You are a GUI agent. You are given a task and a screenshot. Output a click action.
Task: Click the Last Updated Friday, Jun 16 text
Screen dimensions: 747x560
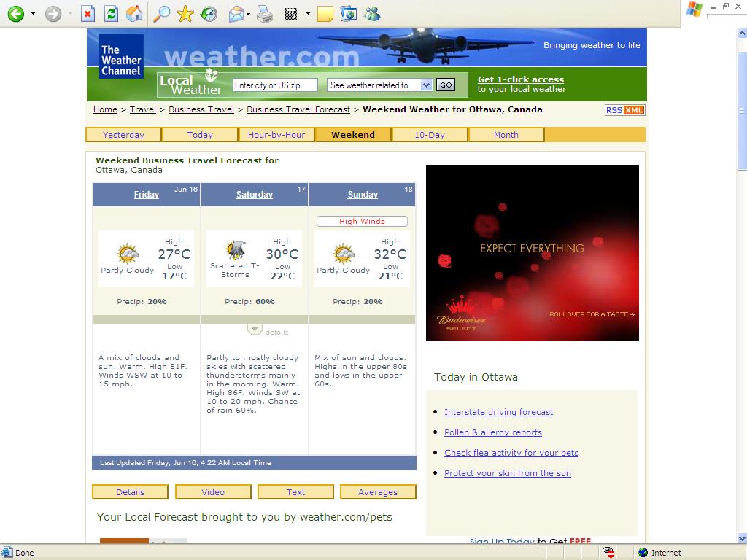point(185,463)
